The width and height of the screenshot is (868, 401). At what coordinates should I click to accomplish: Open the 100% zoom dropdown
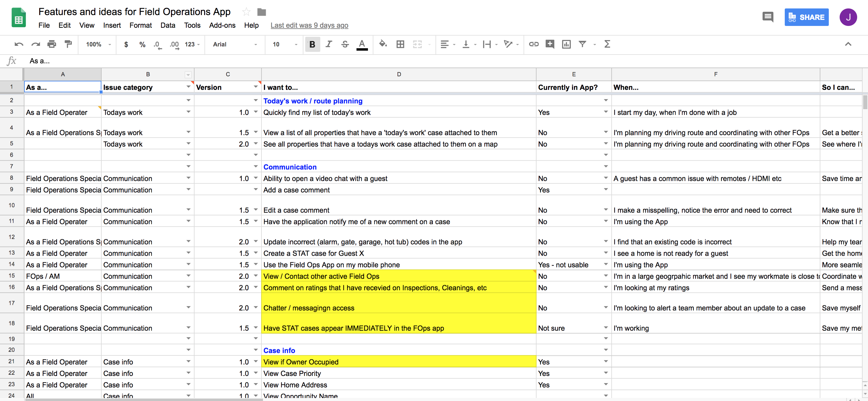point(98,44)
